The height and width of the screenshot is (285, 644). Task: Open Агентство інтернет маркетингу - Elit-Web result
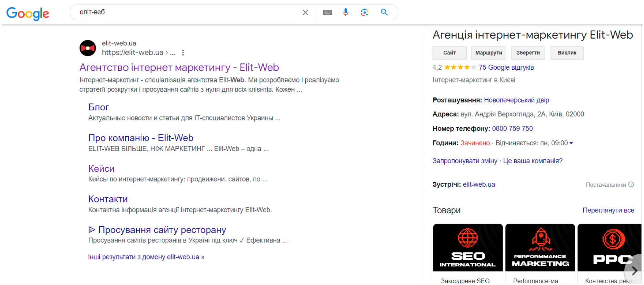(x=179, y=67)
